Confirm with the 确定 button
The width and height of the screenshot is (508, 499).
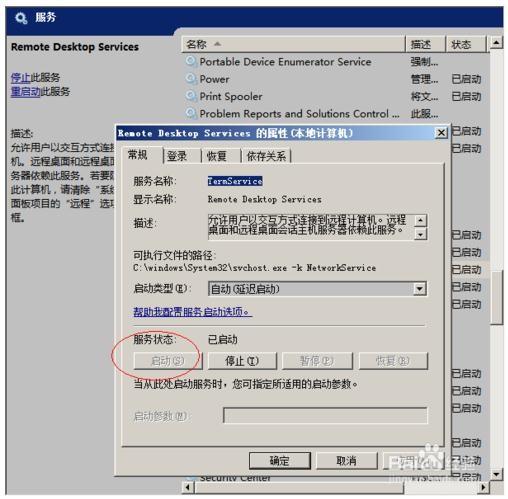pos(280,461)
